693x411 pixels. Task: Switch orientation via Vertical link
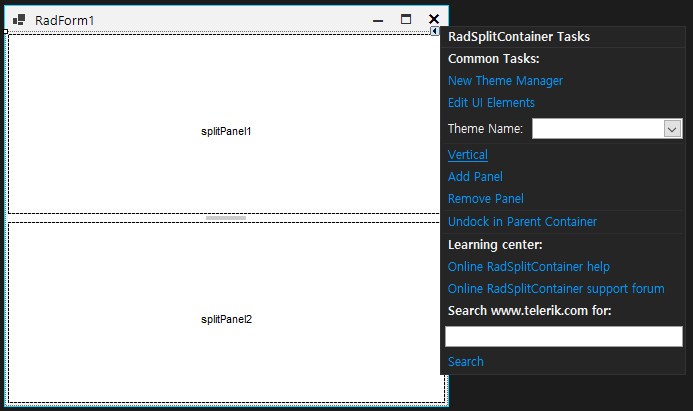pyautogui.click(x=468, y=155)
